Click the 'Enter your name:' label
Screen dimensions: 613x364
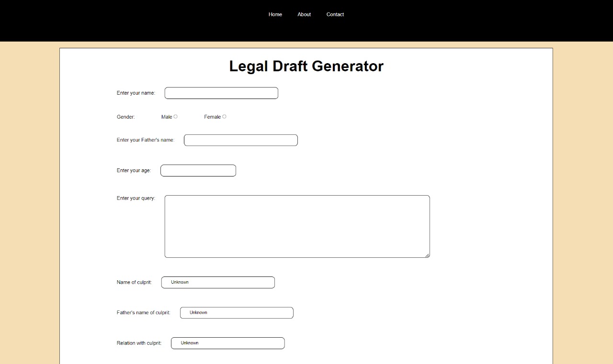pos(136,93)
